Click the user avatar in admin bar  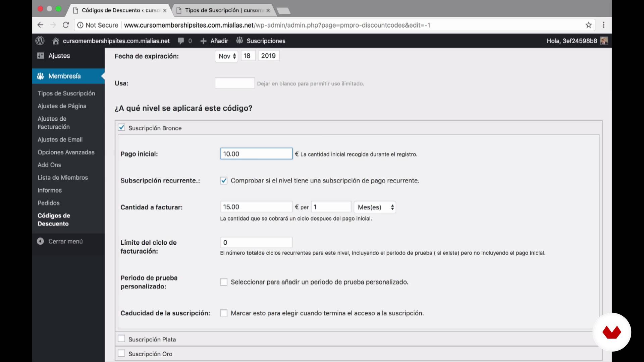coord(604,41)
